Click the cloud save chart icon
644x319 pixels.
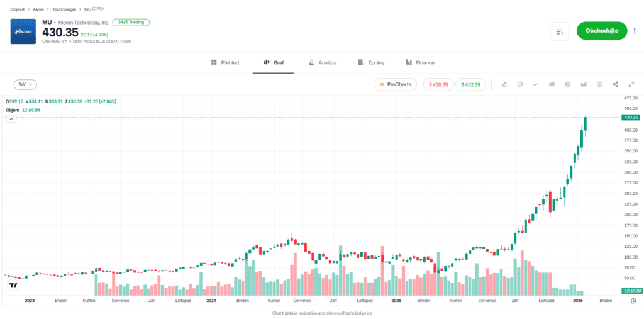tap(520, 84)
